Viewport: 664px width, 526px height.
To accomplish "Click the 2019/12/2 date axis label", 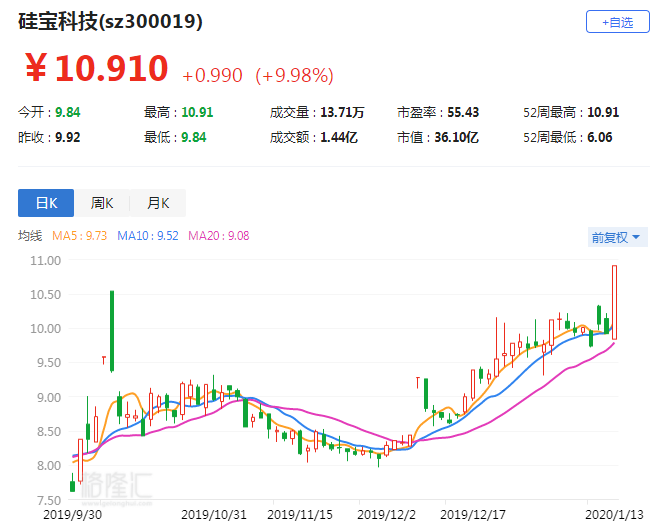I will click(x=387, y=515).
